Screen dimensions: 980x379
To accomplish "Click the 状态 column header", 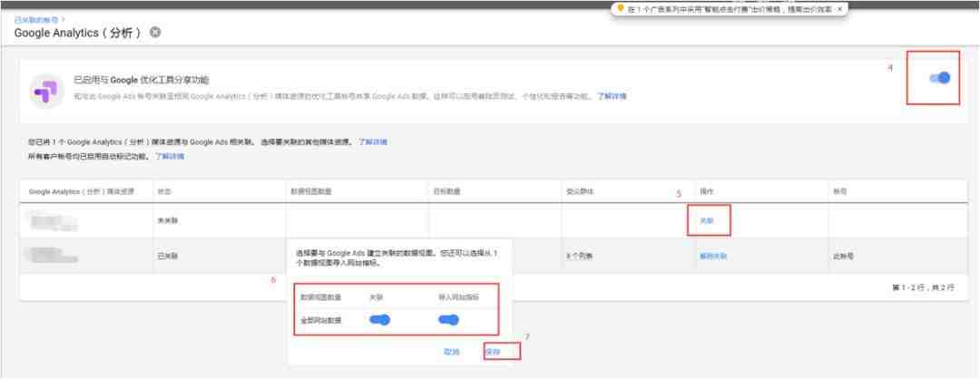I will pyautogui.click(x=163, y=191).
